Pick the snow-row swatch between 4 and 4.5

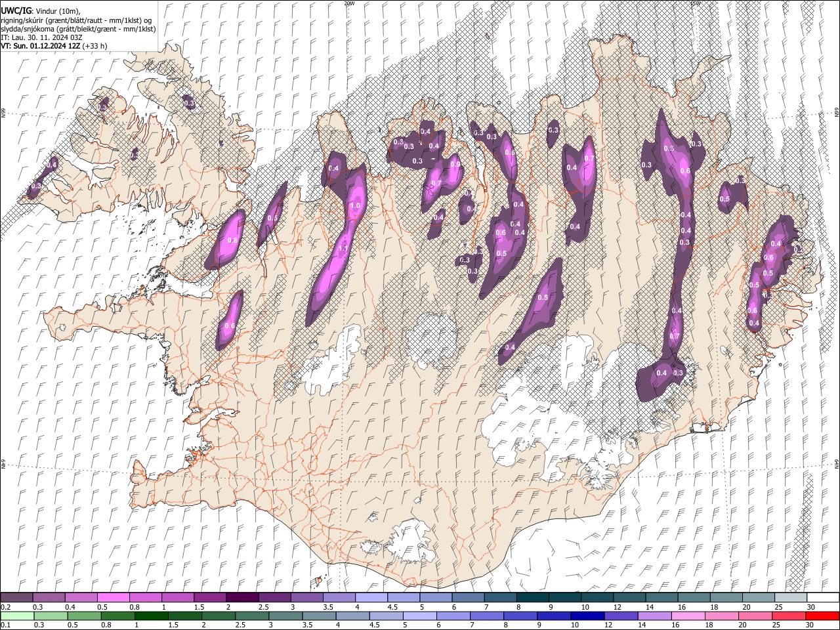pos(371,598)
